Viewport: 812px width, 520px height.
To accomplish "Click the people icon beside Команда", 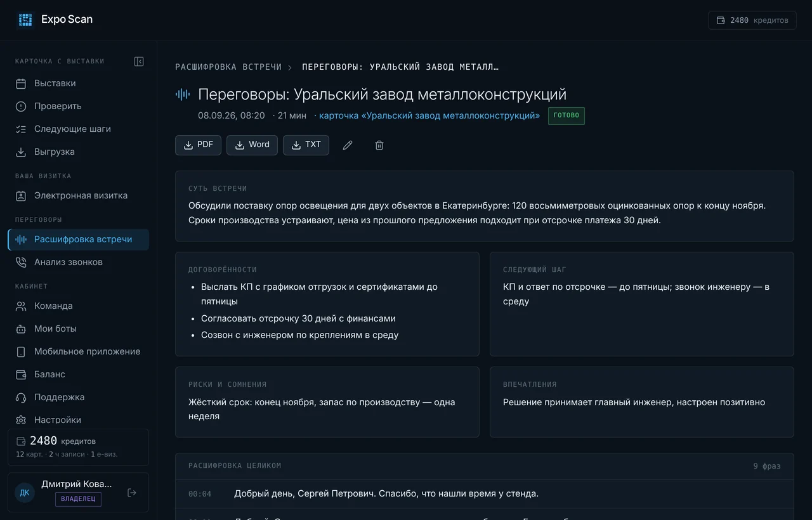I will tap(21, 306).
